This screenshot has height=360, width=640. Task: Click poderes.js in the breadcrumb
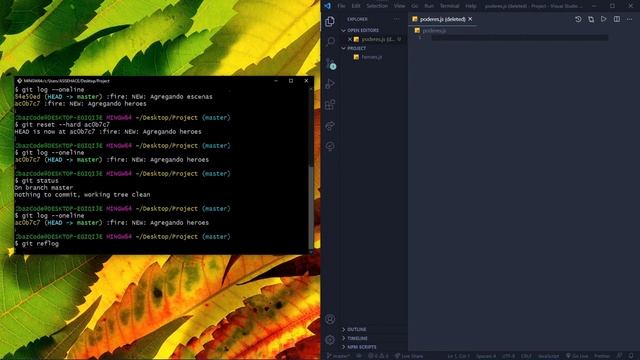[x=434, y=31]
